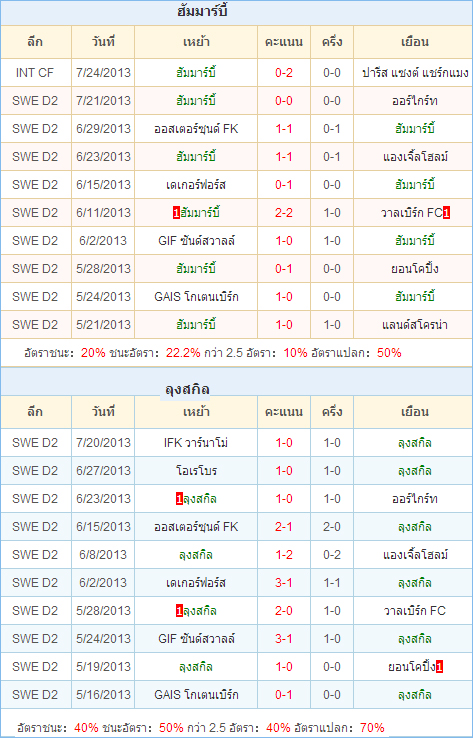Click the 70% value in ลุงสกิล summary
The image size is (473, 738).
pos(372,727)
